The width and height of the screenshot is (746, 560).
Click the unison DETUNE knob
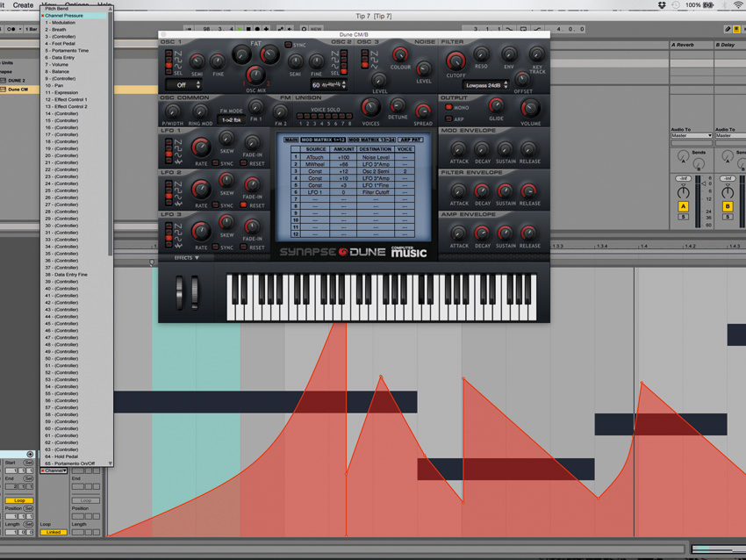[x=398, y=105]
